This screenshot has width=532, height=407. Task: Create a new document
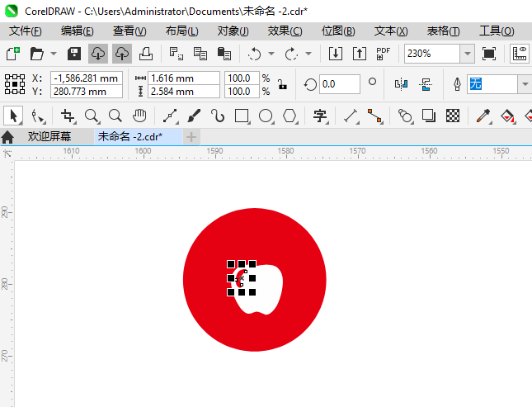pyautogui.click(x=13, y=54)
